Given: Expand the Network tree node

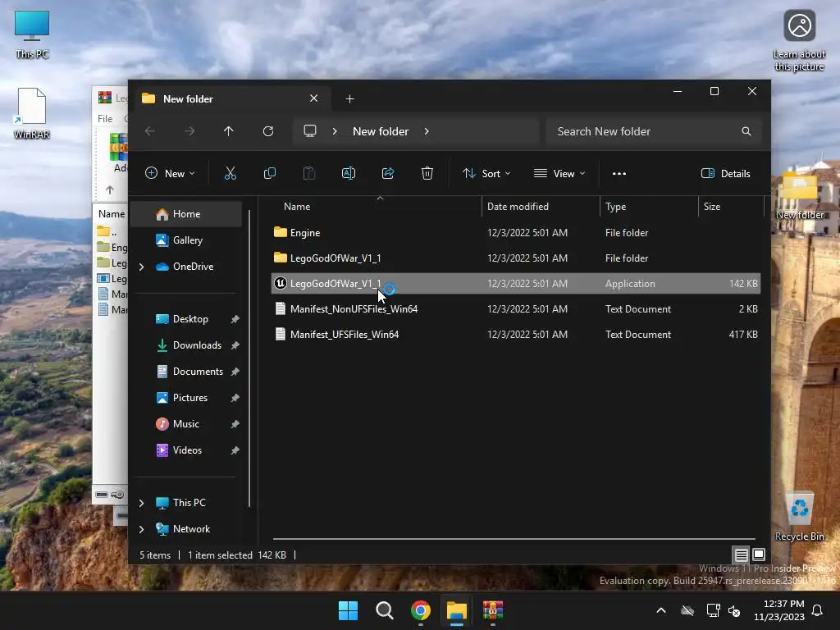Looking at the screenshot, I should coord(141,529).
